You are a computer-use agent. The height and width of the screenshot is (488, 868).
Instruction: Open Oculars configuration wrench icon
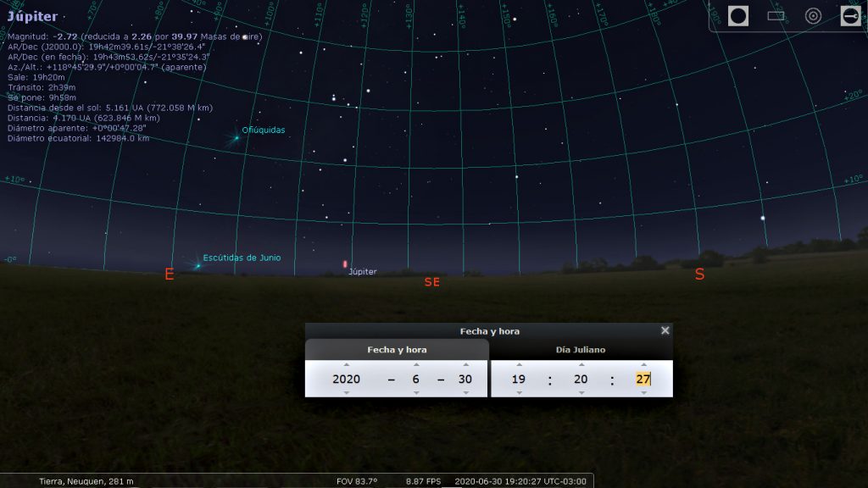coord(851,16)
